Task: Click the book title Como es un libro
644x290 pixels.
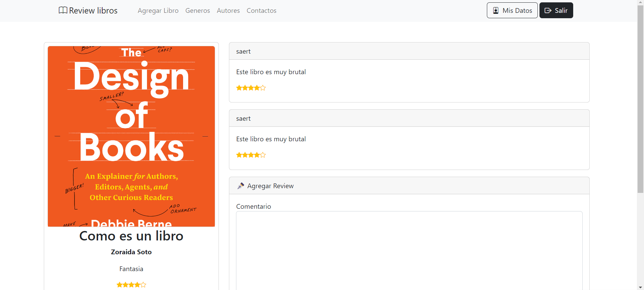Action: 131,236
